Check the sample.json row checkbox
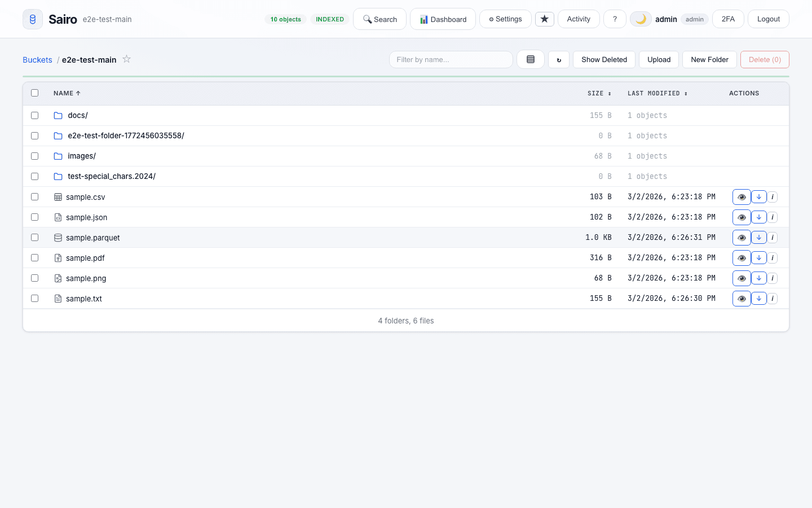 point(35,217)
